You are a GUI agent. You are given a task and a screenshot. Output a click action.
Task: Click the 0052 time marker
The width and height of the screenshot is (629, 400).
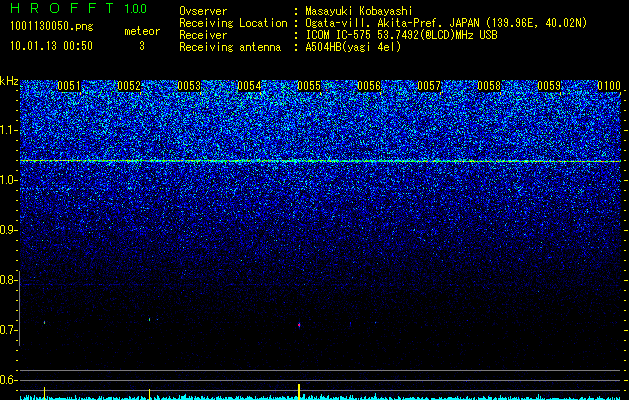pos(129,86)
